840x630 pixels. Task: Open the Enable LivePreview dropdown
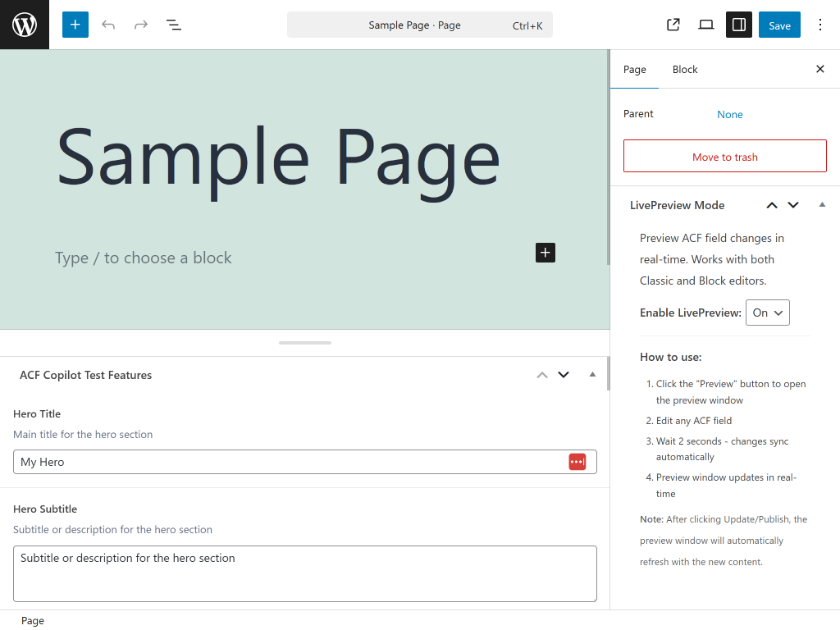point(767,313)
